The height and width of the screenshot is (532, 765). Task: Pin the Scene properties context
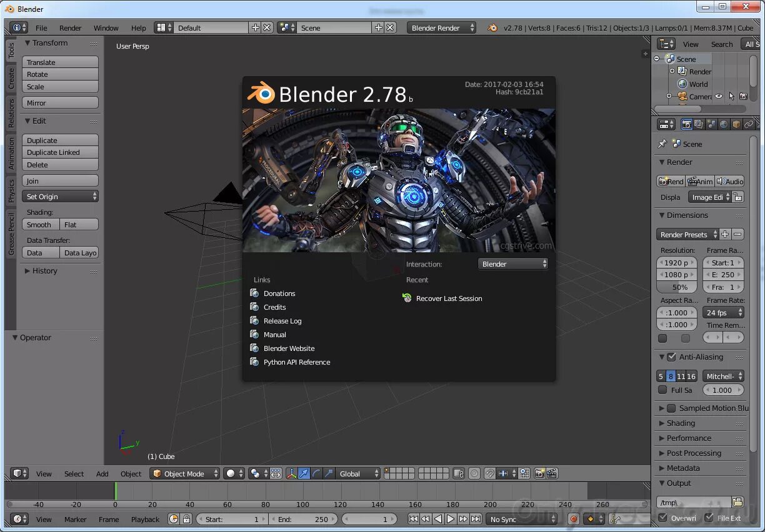click(x=662, y=144)
